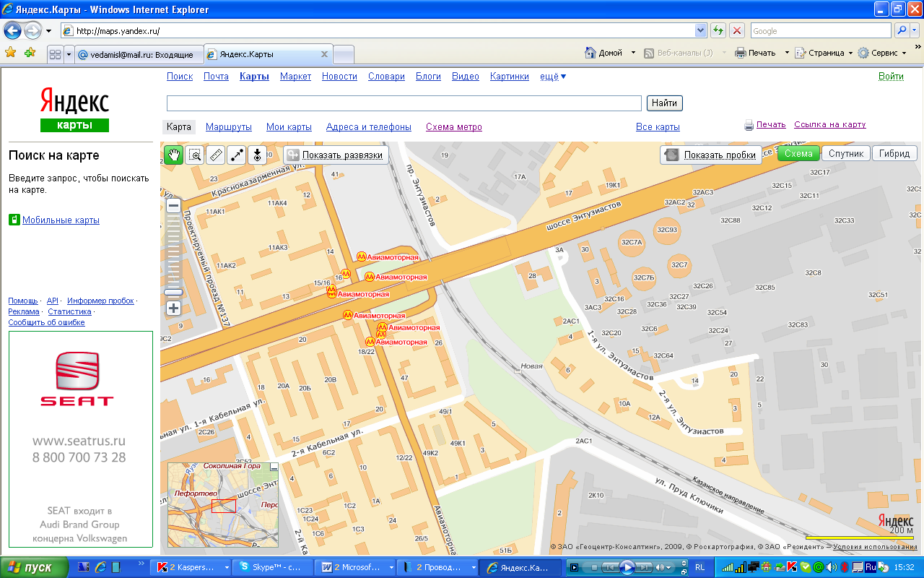This screenshot has height=578, width=924.
Task: Click the Печать printer toolbar icon
Action: [x=741, y=53]
